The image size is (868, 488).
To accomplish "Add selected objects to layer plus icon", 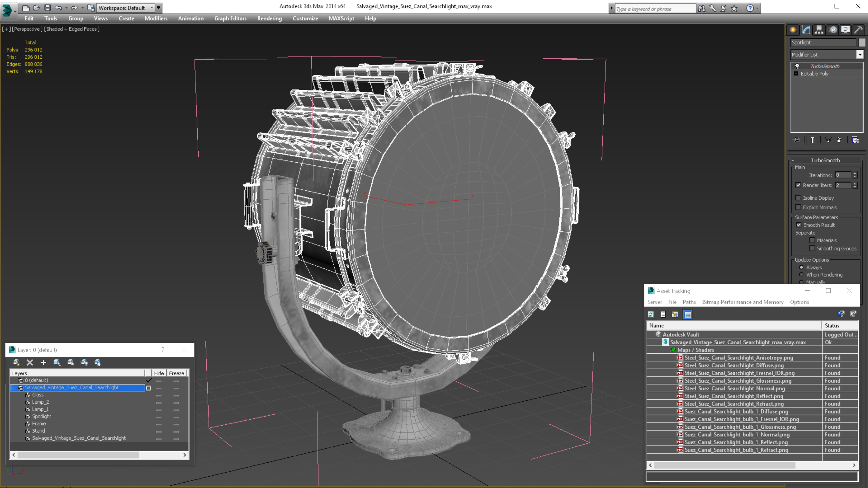I will click(43, 362).
